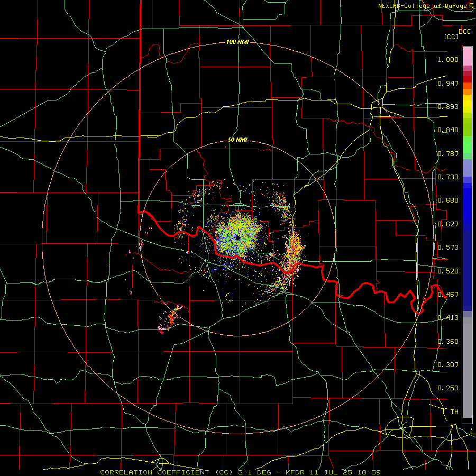Click the 0.840 legend value
The height and width of the screenshot is (476, 476).
point(448,130)
